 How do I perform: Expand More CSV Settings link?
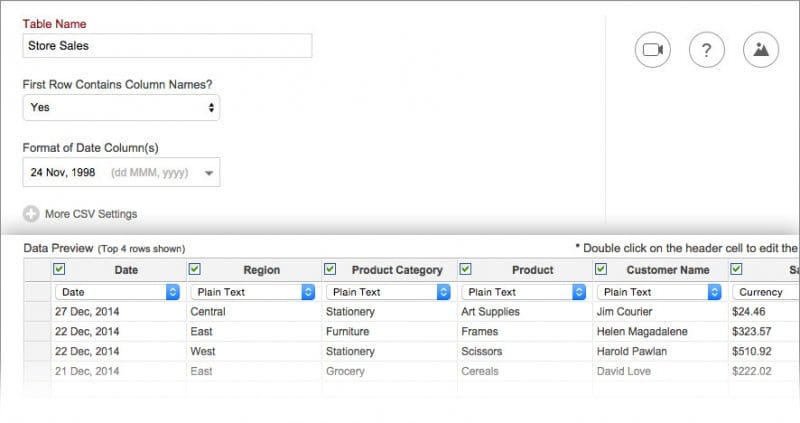tap(91, 214)
